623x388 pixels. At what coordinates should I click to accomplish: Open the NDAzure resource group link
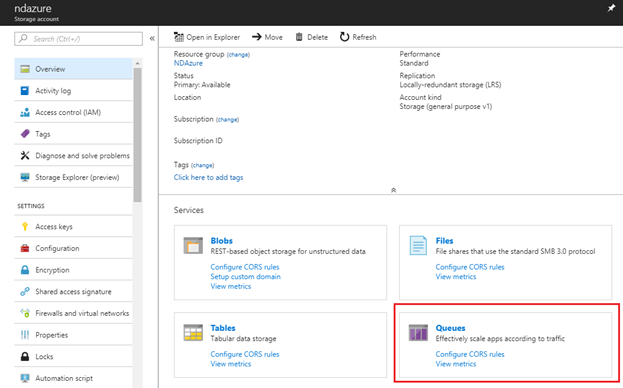188,63
